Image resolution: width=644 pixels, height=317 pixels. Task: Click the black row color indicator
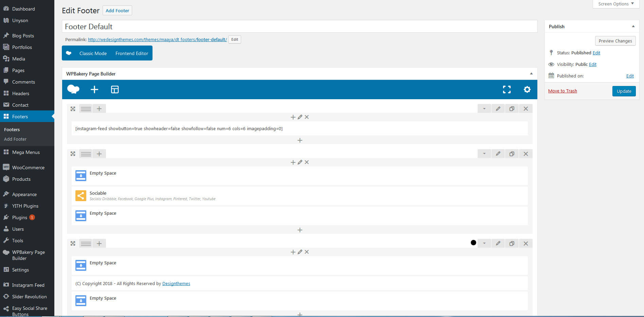(x=473, y=243)
